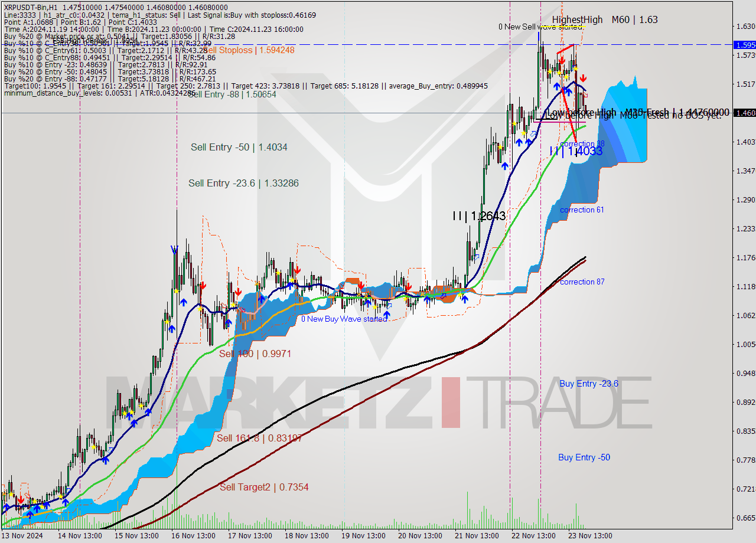This screenshot has height=543, width=756.
Task: Select the 'Sell Stoploss | 1.594248' label
Action: pyautogui.click(x=248, y=50)
